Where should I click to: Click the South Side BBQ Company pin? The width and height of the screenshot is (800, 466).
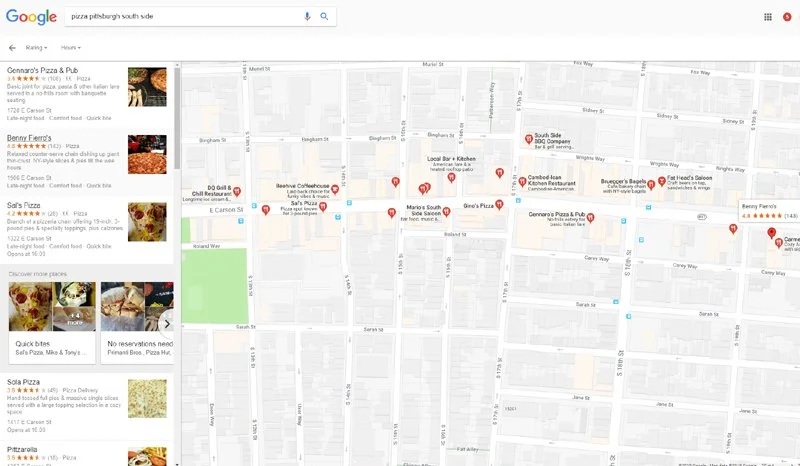[529, 139]
